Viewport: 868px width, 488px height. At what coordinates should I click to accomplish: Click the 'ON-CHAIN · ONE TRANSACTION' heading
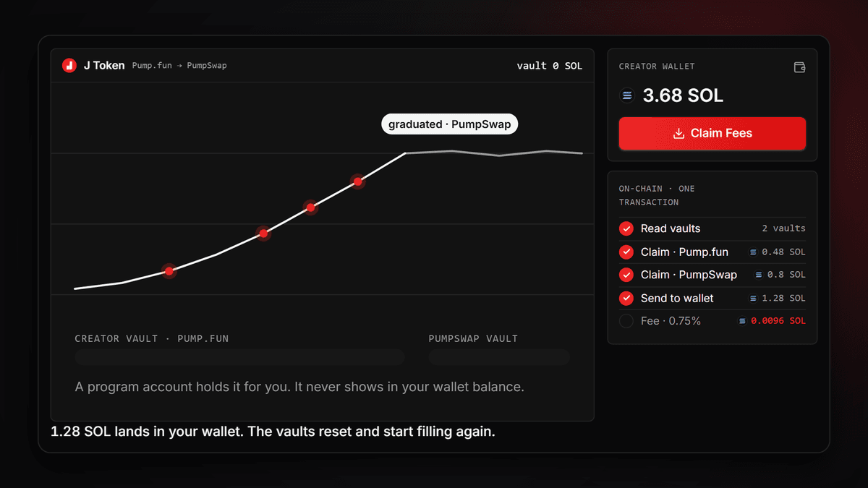[657, 195]
